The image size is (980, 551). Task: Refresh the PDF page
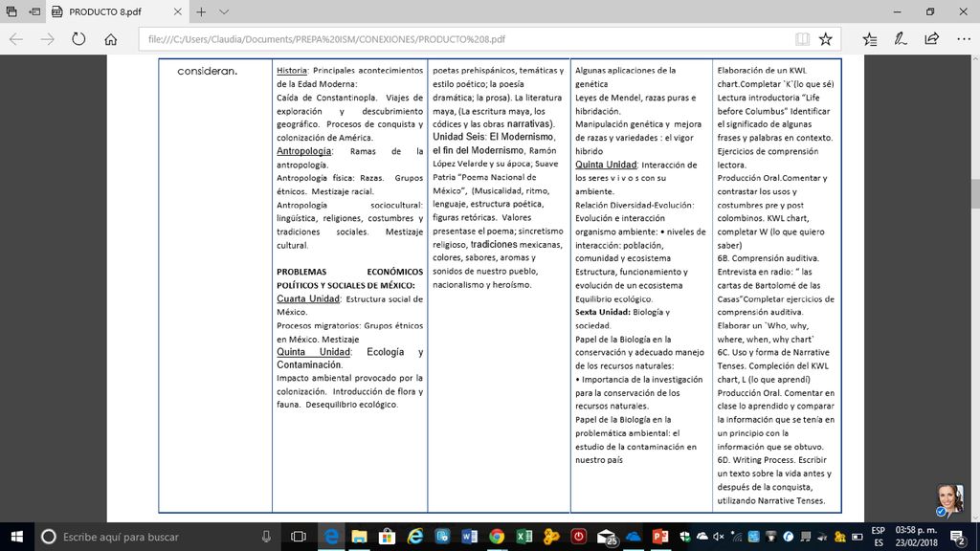78,38
